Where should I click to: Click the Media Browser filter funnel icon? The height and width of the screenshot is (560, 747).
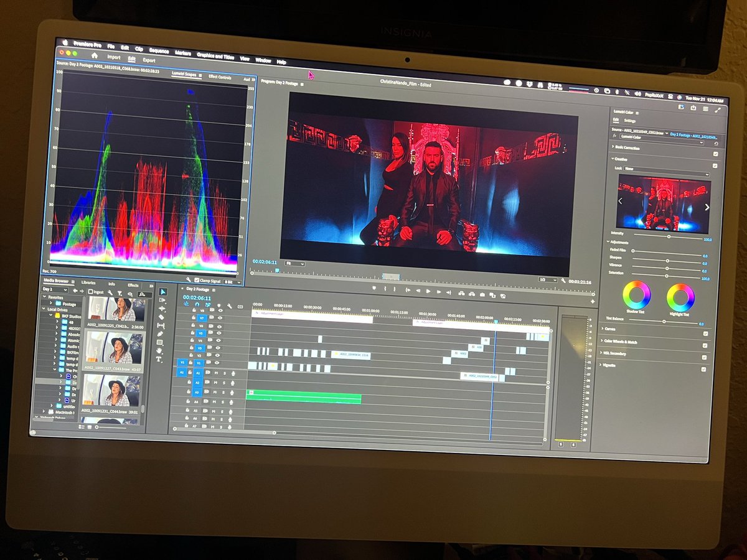(120, 293)
